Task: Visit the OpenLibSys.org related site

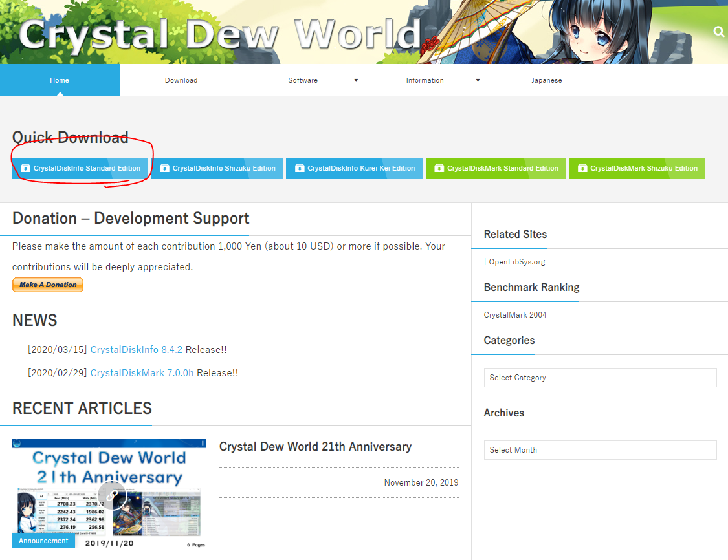Action: click(517, 262)
